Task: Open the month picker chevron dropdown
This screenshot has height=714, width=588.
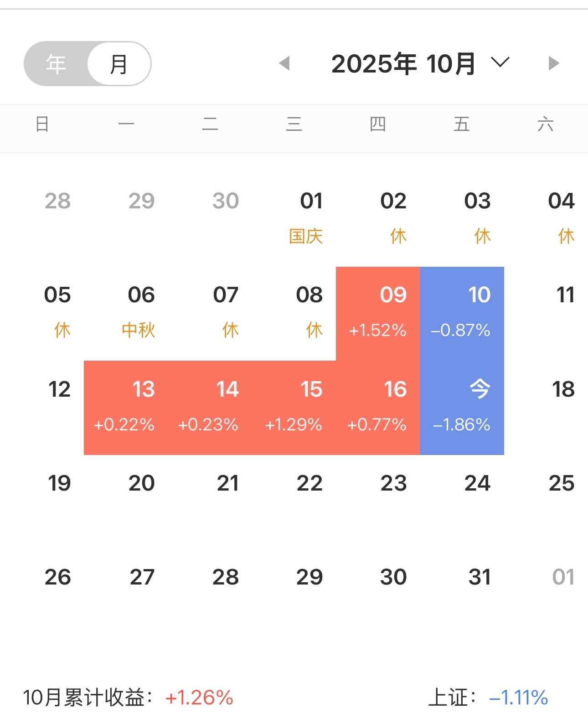Action: (x=500, y=62)
